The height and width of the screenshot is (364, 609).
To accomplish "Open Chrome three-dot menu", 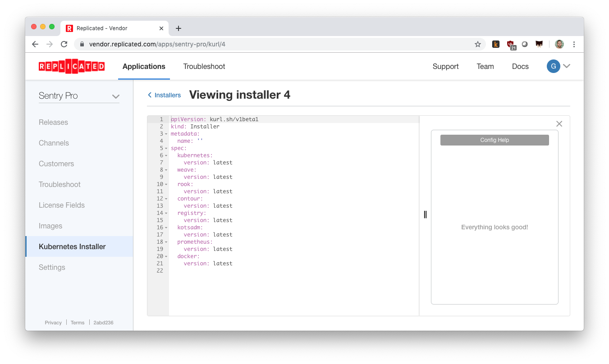I will 574,44.
